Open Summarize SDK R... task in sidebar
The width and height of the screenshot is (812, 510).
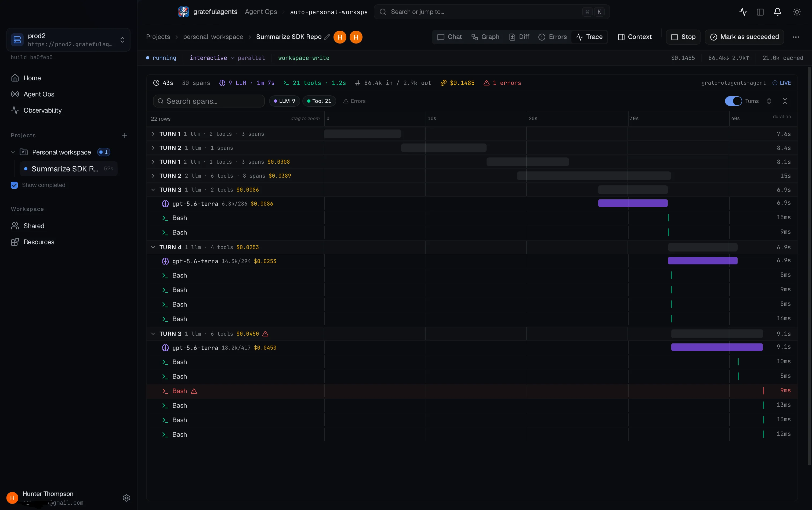69,169
